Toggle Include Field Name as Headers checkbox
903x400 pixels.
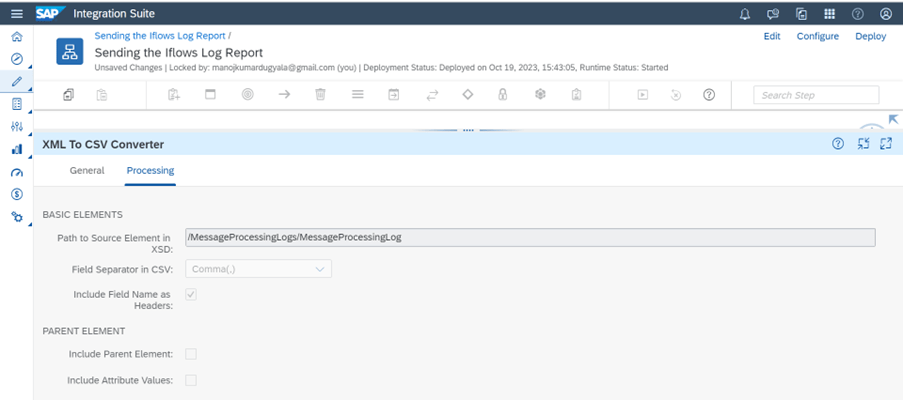click(191, 294)
